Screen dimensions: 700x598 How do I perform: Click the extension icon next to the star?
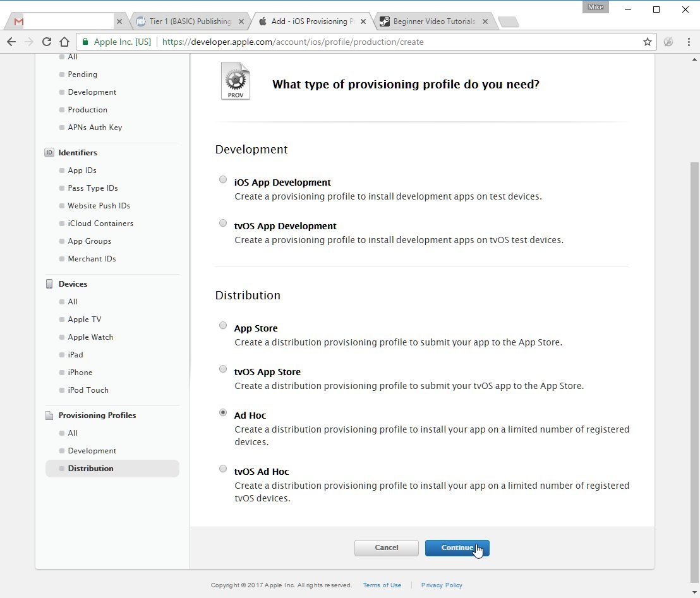point(668,42)
